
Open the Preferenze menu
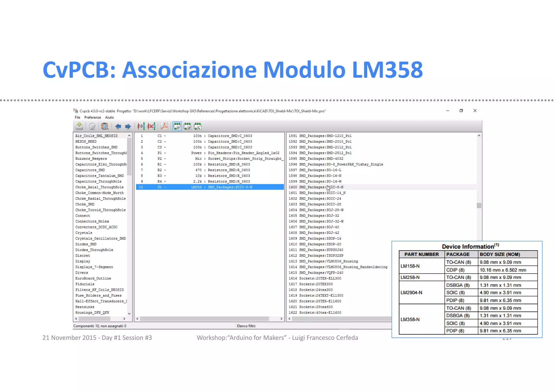click(93, 117)
